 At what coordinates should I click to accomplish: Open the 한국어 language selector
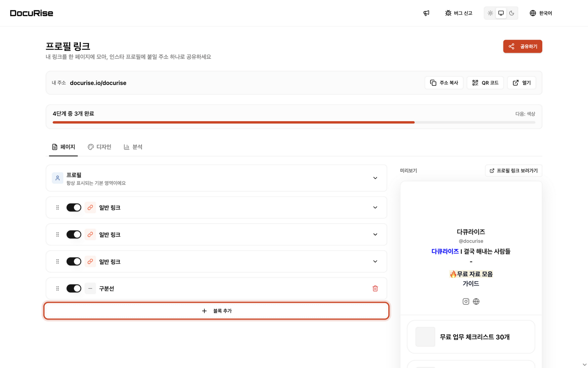[541, 13]
